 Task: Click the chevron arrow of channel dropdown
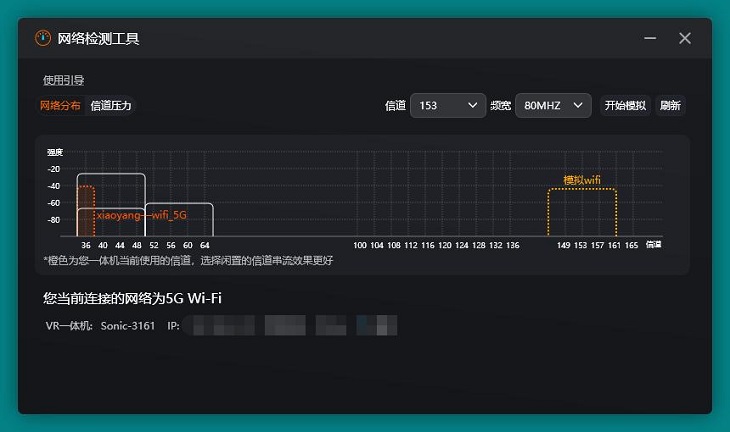473,105
